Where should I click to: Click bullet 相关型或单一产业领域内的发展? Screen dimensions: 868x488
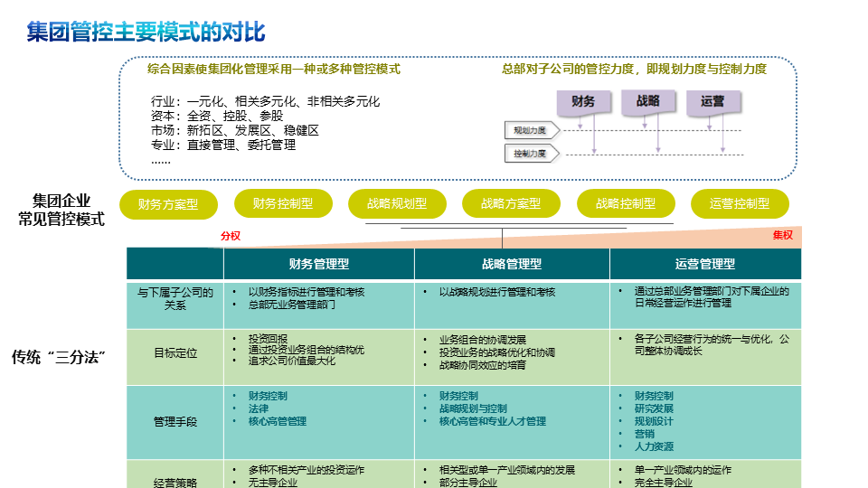[507, 470]
